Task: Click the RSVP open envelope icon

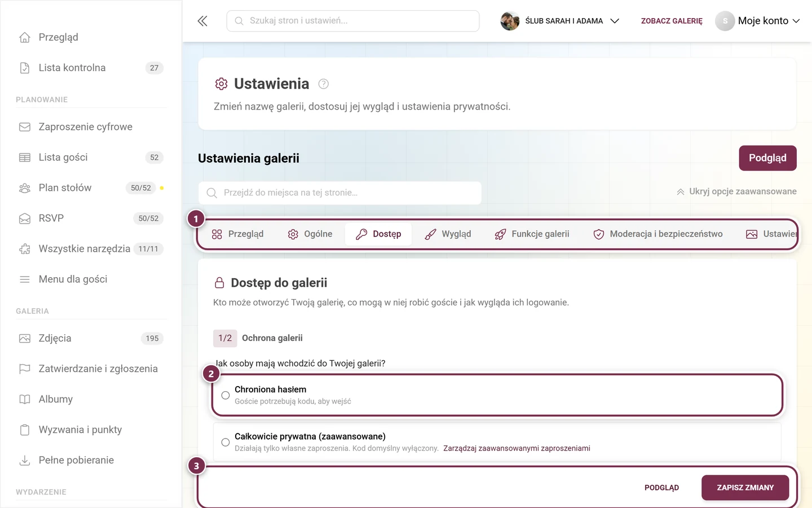Action: (25, 218)
